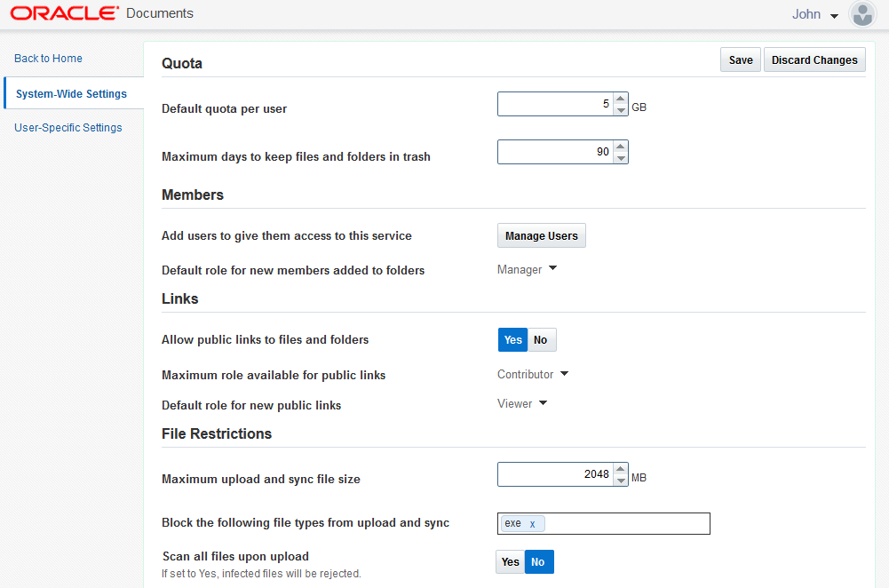Open Manage Users

click(x=541, y=235)
